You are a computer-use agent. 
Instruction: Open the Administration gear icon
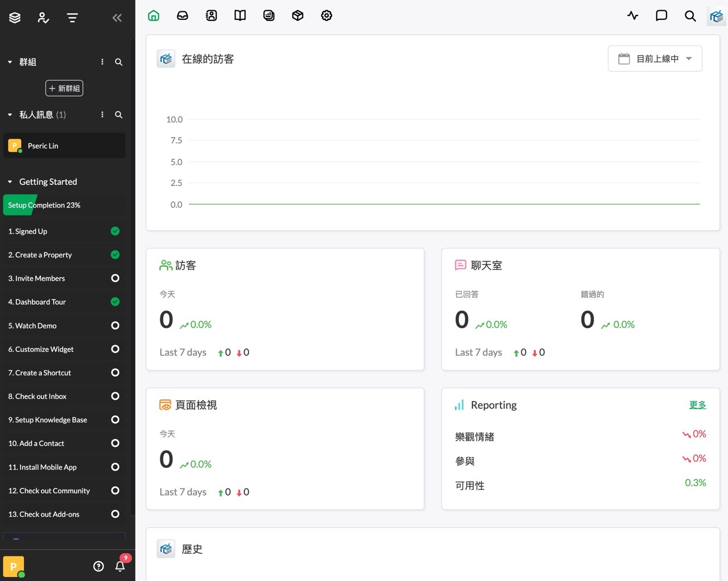(x=326, y=16)
